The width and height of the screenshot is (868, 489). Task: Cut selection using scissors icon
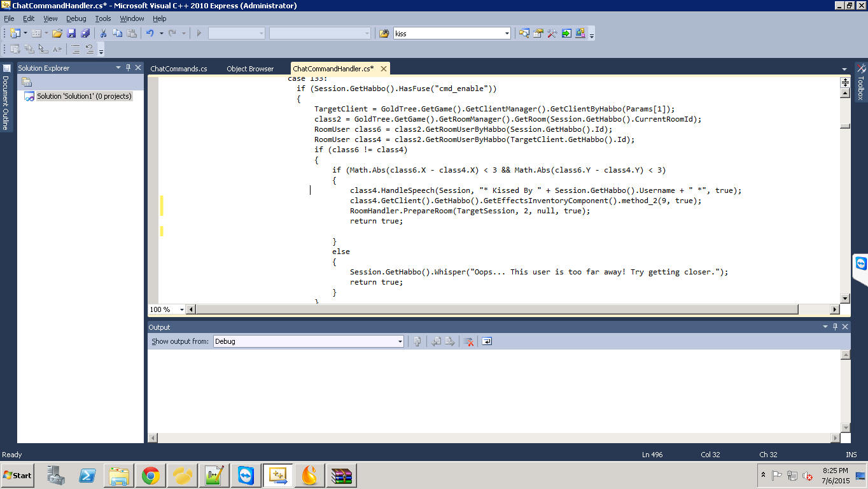103,33
